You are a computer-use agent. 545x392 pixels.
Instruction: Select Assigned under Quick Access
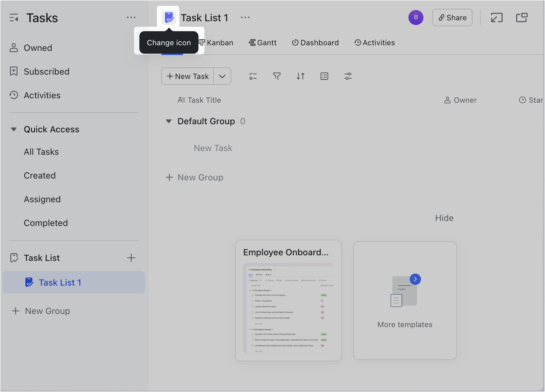tap(42, 199)
